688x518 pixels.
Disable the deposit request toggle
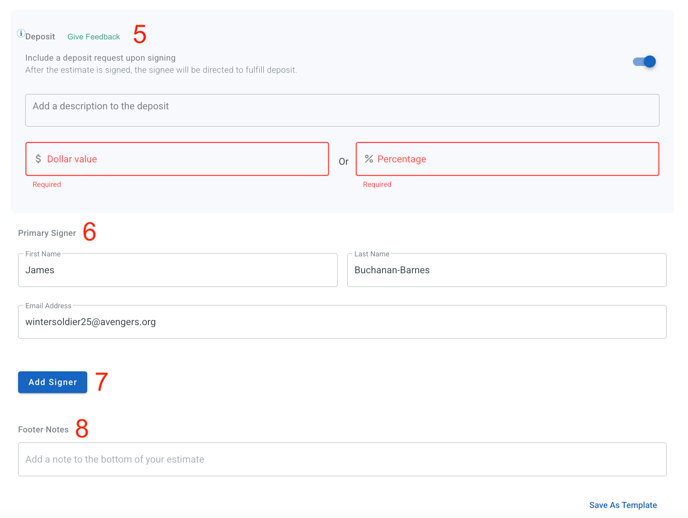click(x=644, y=62)
